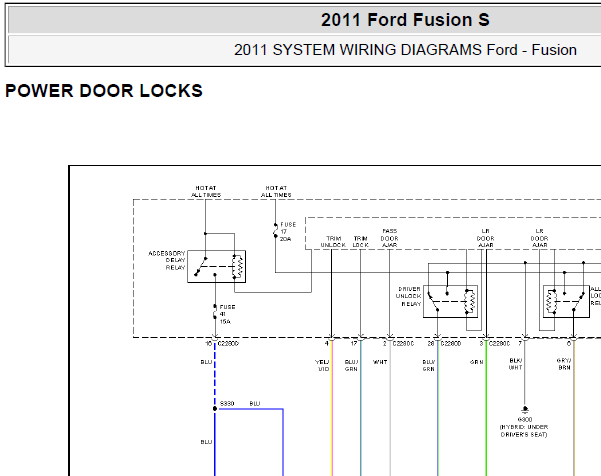Click the BLU/GRN label at pin 28
This screenshot has height=476, width=601.
tap(429, 365)
